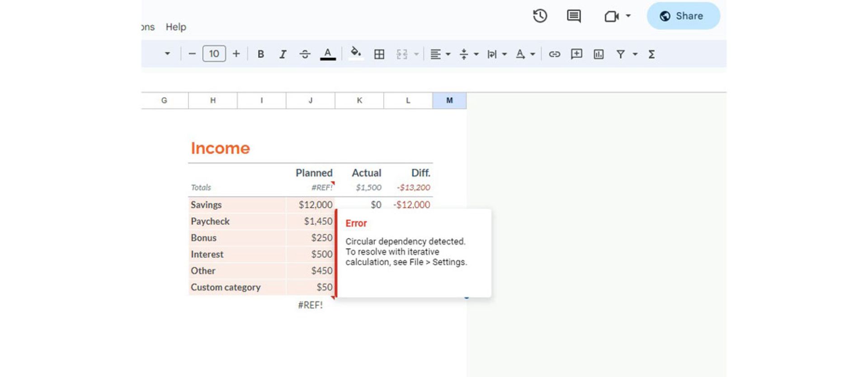Click the insert comment icon

576,54
